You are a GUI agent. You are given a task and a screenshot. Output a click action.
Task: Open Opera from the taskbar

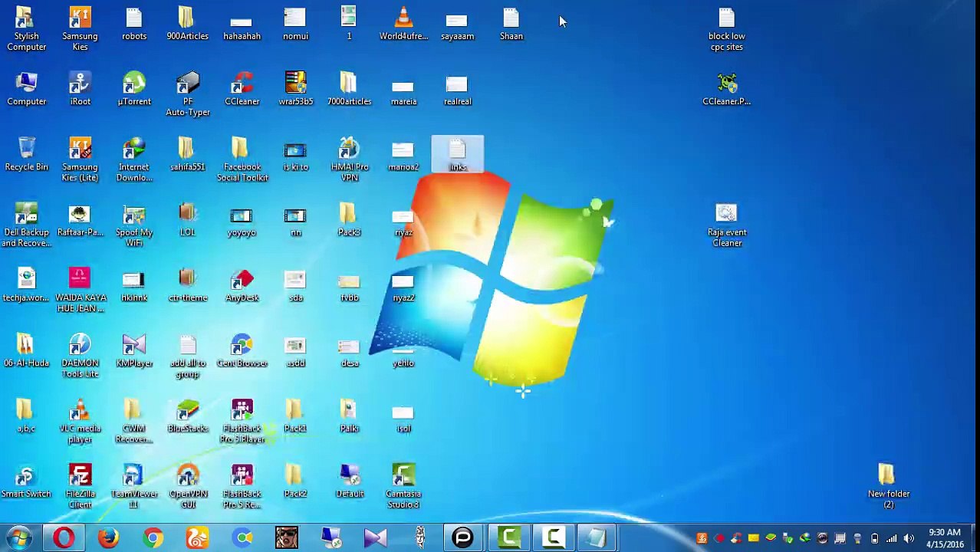pos(64,538)
